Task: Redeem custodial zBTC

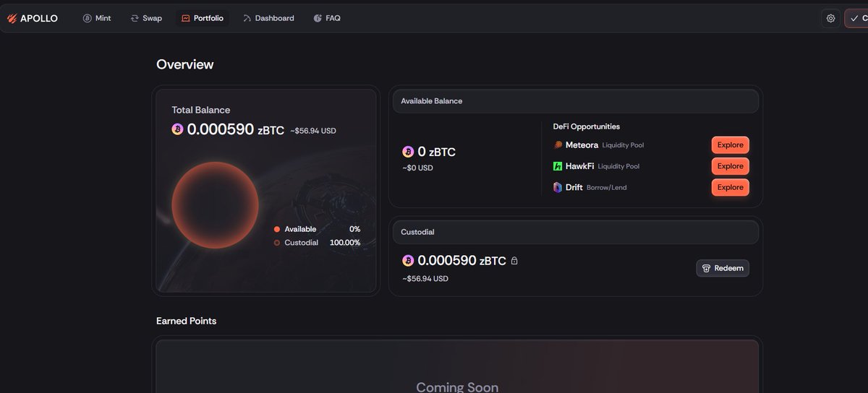Action: [x=723, y=268]
